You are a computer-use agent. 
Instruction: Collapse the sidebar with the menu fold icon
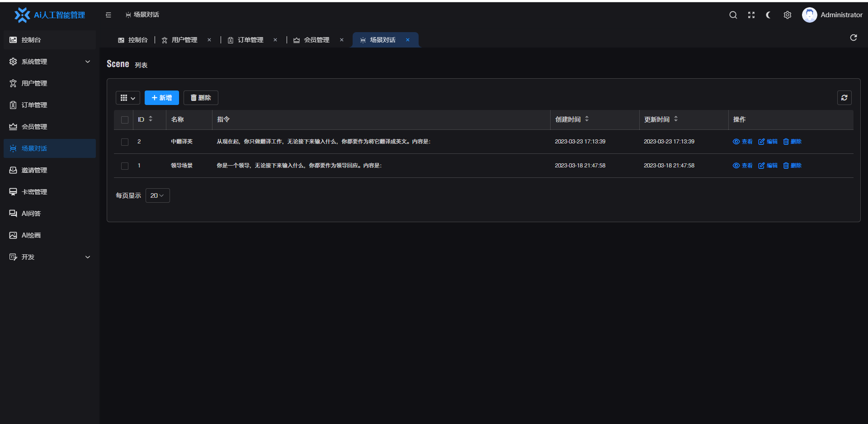tap(108, 15)
